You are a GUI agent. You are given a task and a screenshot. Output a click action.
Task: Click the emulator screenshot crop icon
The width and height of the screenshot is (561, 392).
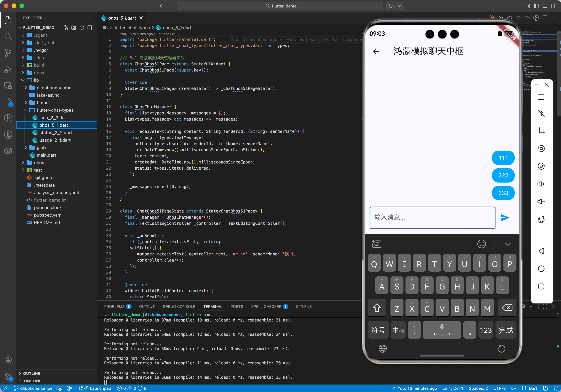pyautogui.click(x=541, y=131)
